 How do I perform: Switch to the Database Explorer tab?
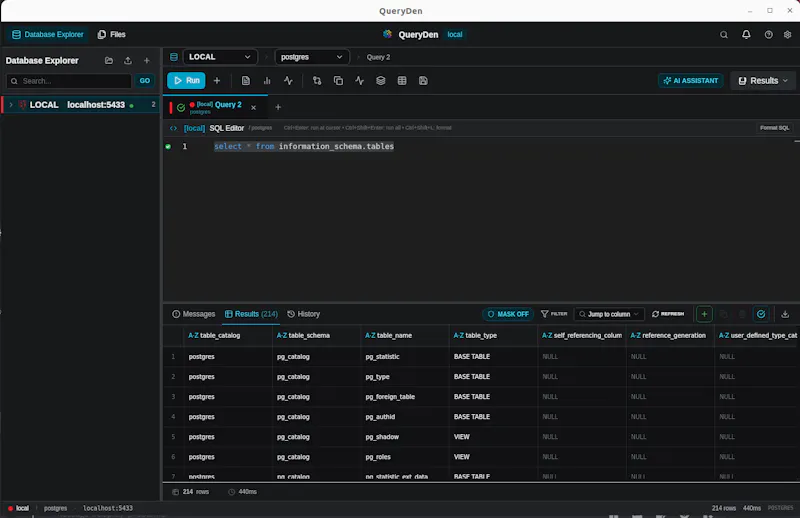click(x=48, y=34)
